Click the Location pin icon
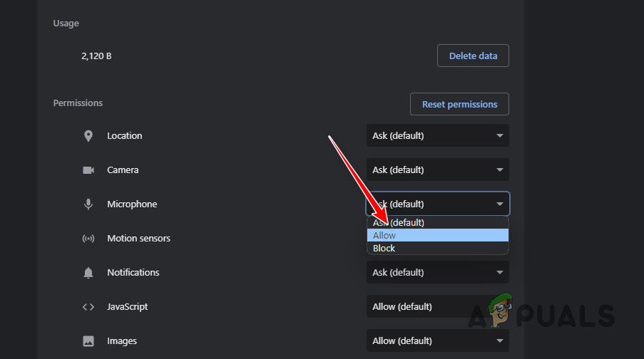Screen dimensions: 644x359 point(88,136)
